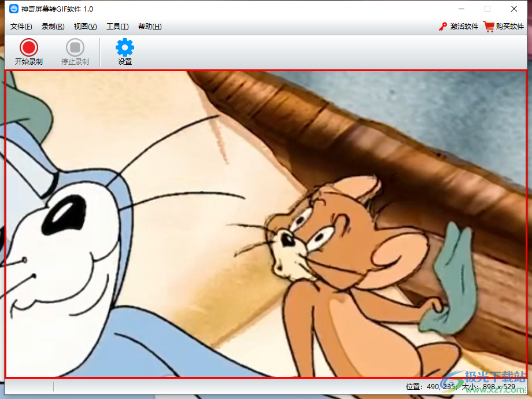This screenshot has width=532, height=399.
Task: Click the 开始录制 label
Action: click(x=29, y=62)
